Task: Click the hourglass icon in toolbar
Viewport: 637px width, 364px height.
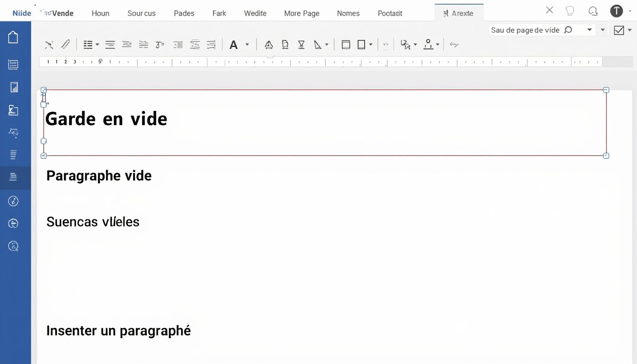Action: (301, 45)
